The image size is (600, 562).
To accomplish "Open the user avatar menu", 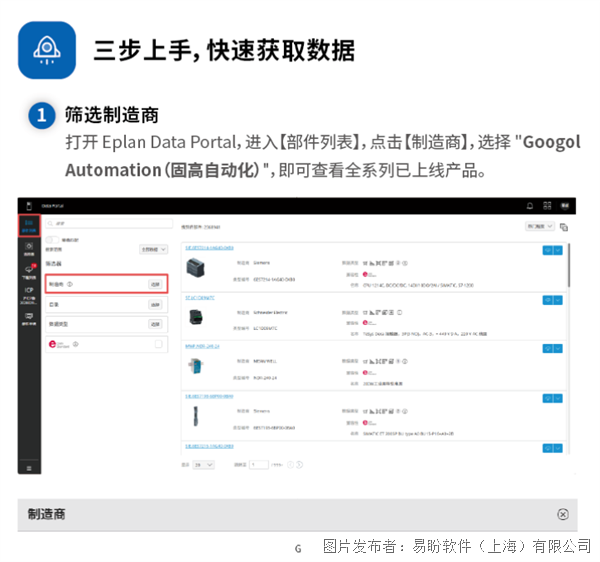I will tap(565, 206).
